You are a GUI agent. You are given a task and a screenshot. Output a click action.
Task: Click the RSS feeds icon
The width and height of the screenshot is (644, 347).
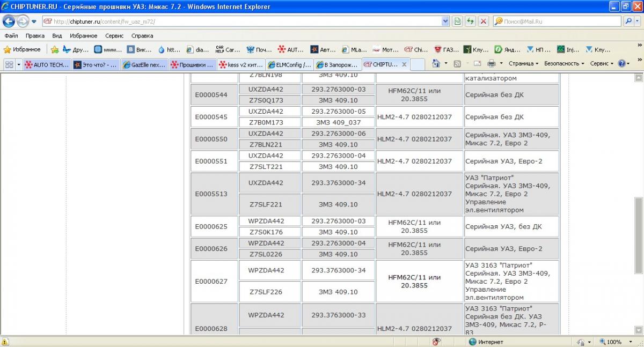tap(457, 63)
